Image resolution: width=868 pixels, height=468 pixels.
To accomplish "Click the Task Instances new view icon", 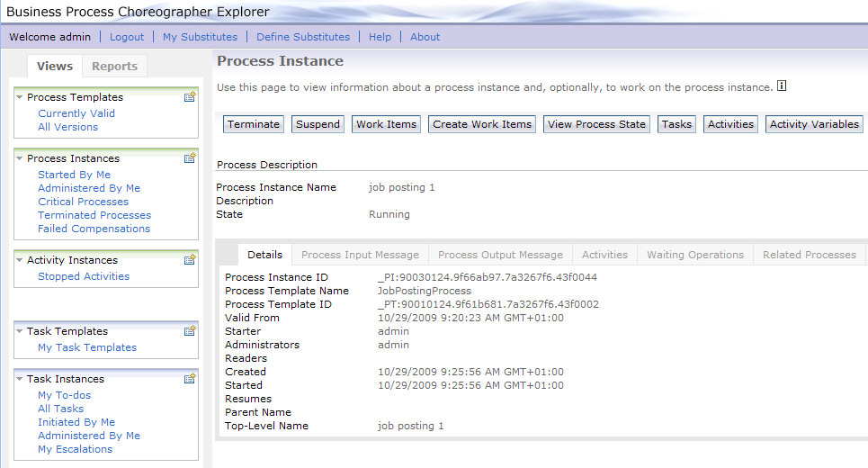I will tap(190, 379).
